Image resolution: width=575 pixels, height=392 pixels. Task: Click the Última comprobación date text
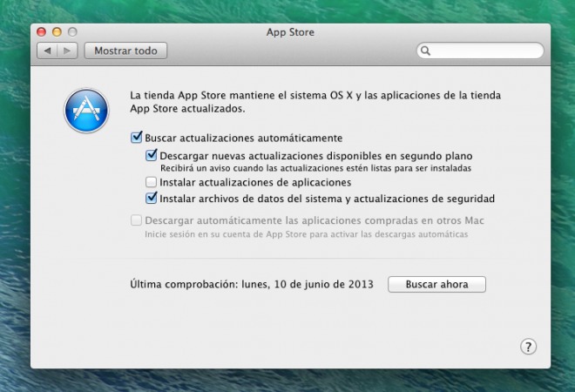click(252, 284)
